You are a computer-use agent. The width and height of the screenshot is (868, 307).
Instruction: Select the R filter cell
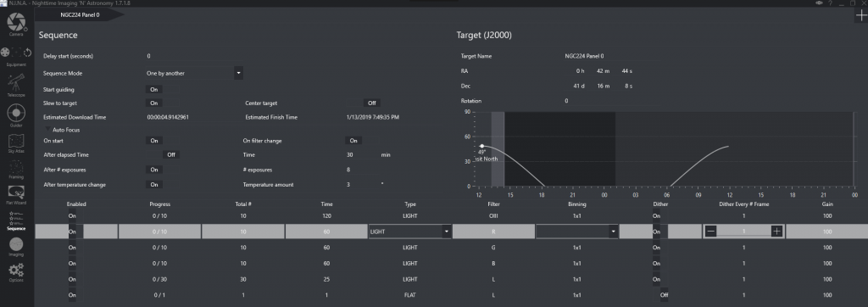point(493,231)
